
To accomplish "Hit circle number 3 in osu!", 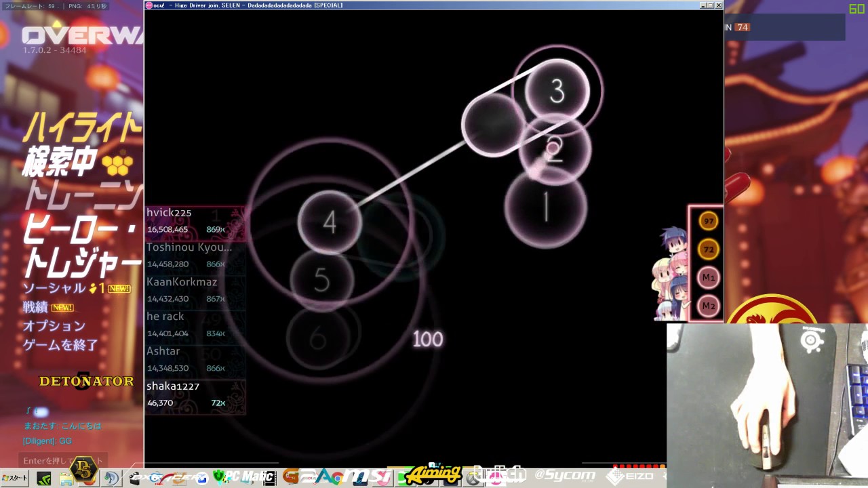I will [557, 91].
